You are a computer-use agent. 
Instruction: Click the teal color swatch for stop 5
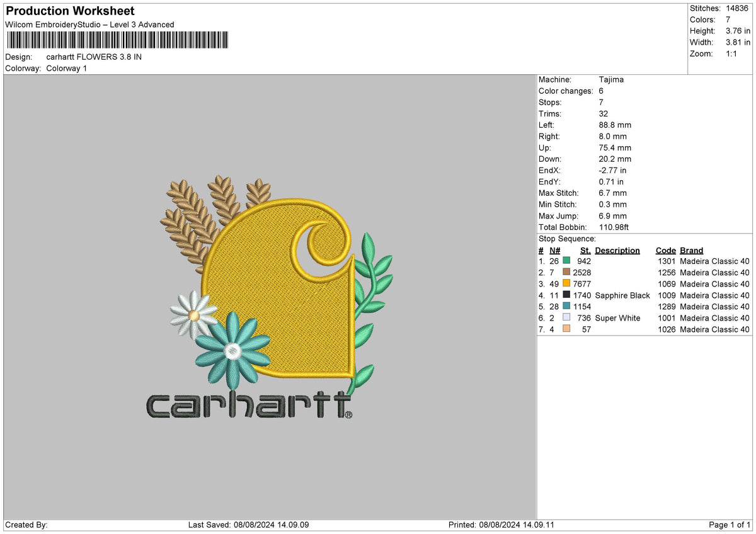tap(566, 306)
